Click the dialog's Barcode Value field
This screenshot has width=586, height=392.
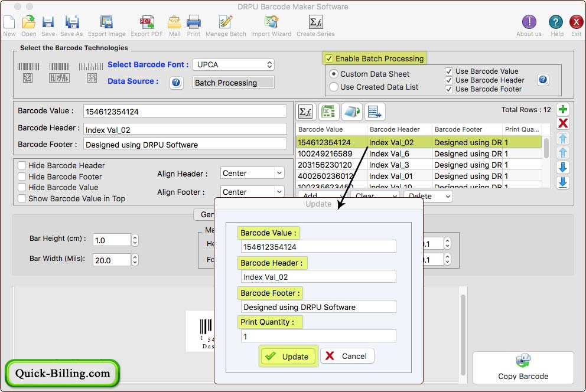point(318,246)
